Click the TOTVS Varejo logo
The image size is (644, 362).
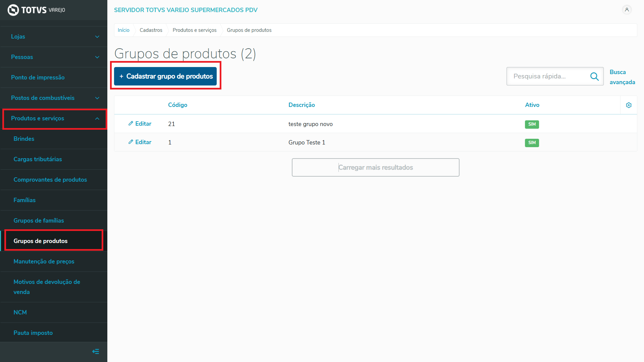click(36, 10)
